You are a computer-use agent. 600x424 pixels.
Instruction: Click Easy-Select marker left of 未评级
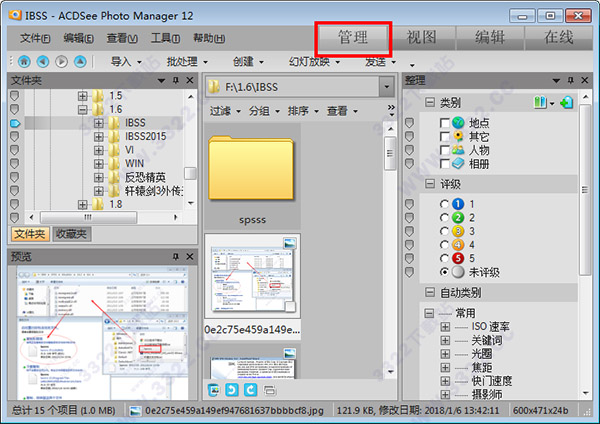(409, 272)
